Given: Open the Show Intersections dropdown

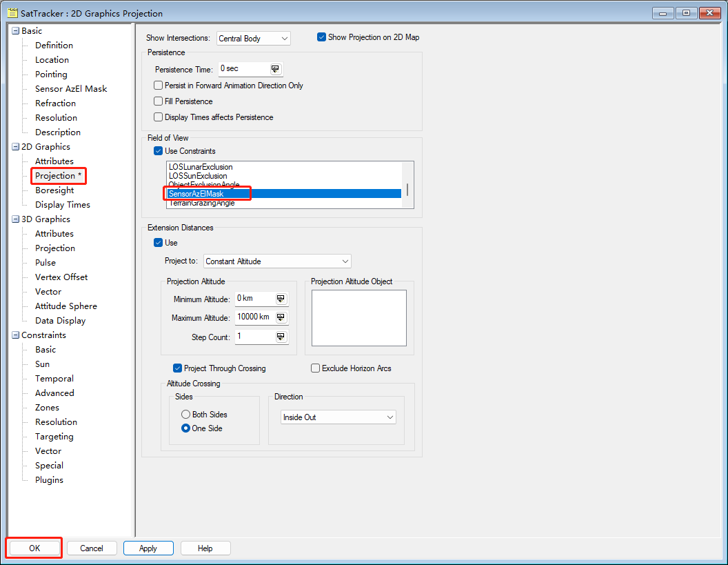Looking at the screenshot, I should (254, 39).
